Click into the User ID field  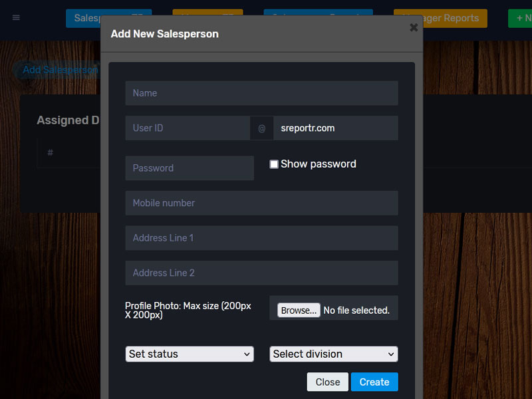click(x=187, y=128)
